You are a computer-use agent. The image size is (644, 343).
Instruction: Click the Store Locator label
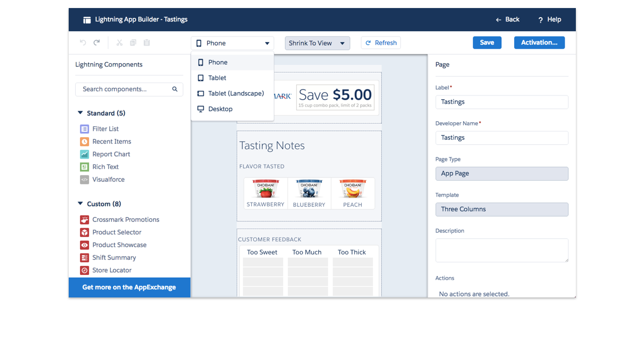pos(112,271)
